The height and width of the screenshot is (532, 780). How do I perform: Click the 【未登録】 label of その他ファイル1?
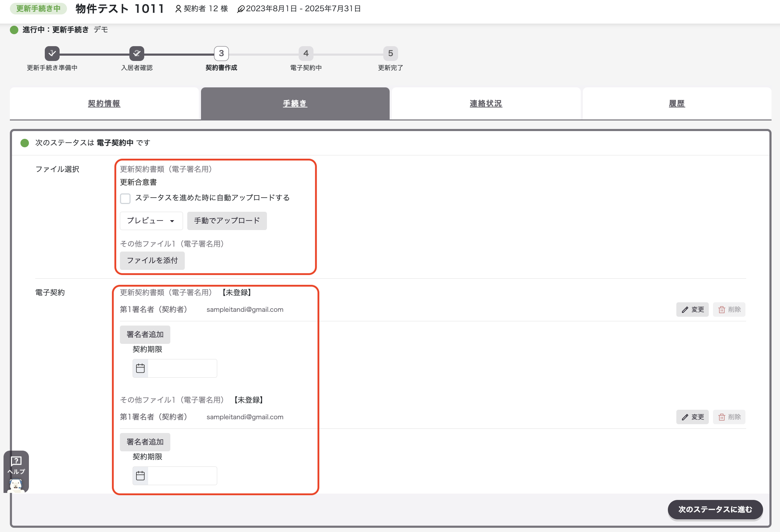pyautogui.click(x=249, y=400)
